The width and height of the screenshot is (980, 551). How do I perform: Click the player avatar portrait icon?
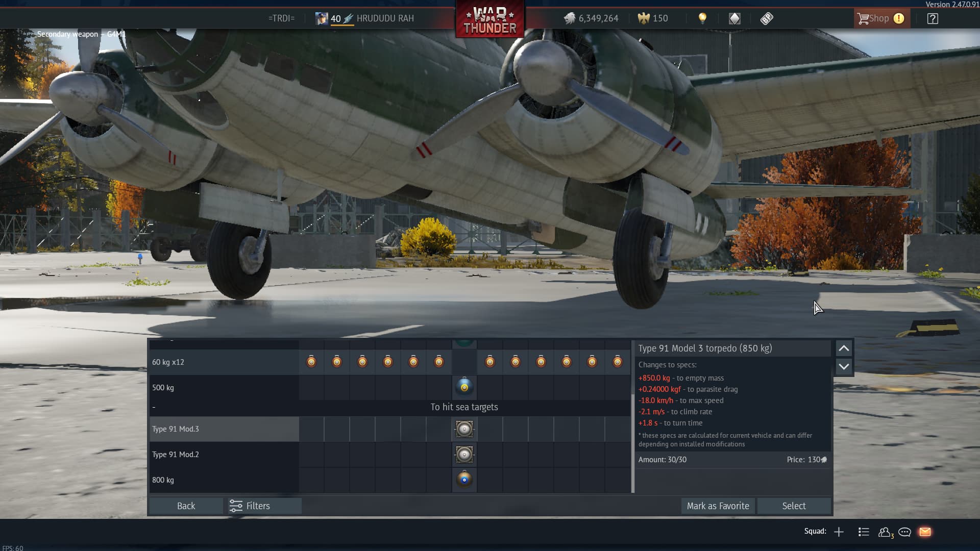click(x=322, y=18)
